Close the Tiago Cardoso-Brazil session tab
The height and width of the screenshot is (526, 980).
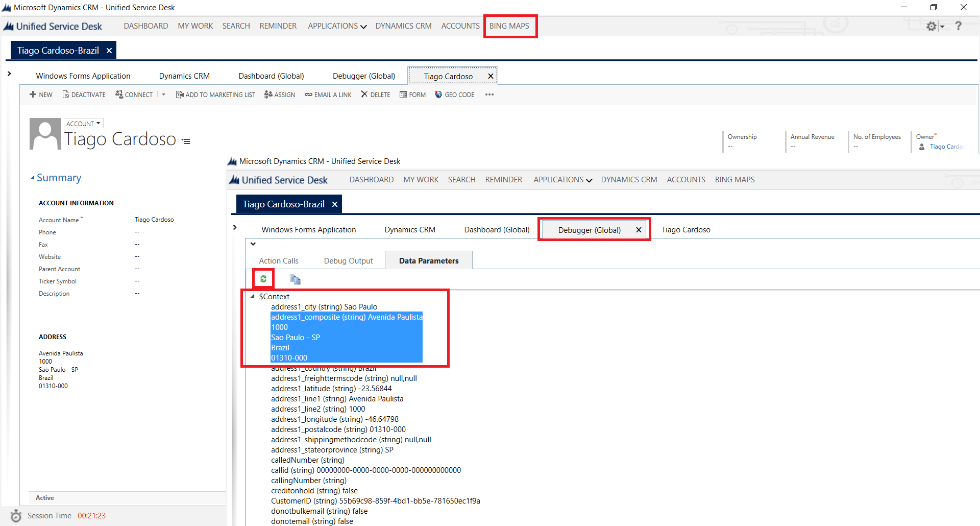109,51
